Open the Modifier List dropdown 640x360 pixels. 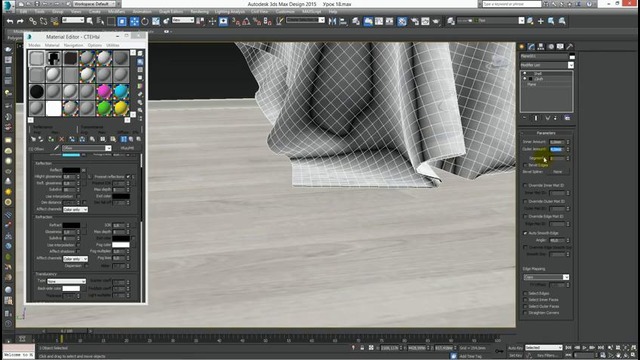click(x=547, y=65)
